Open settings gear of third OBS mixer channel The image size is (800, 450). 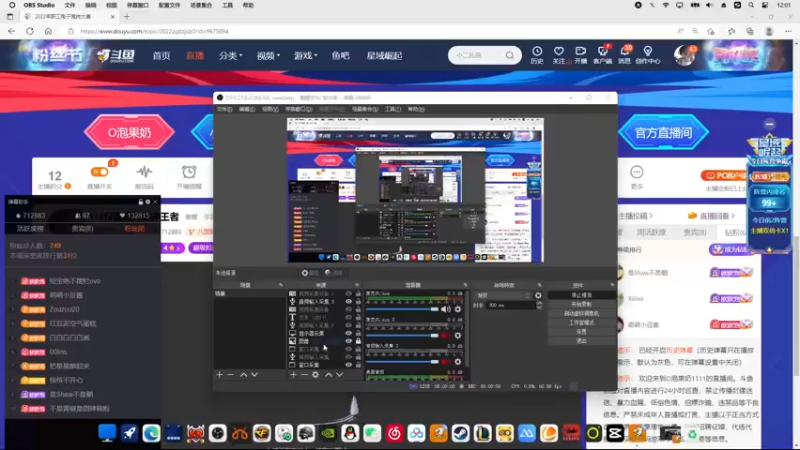[458, 362]
